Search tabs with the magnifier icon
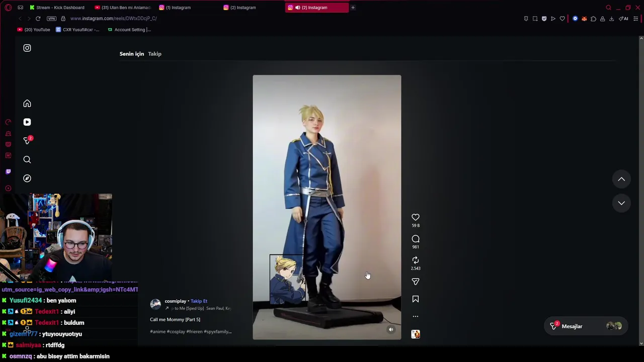 coord(608,8)
